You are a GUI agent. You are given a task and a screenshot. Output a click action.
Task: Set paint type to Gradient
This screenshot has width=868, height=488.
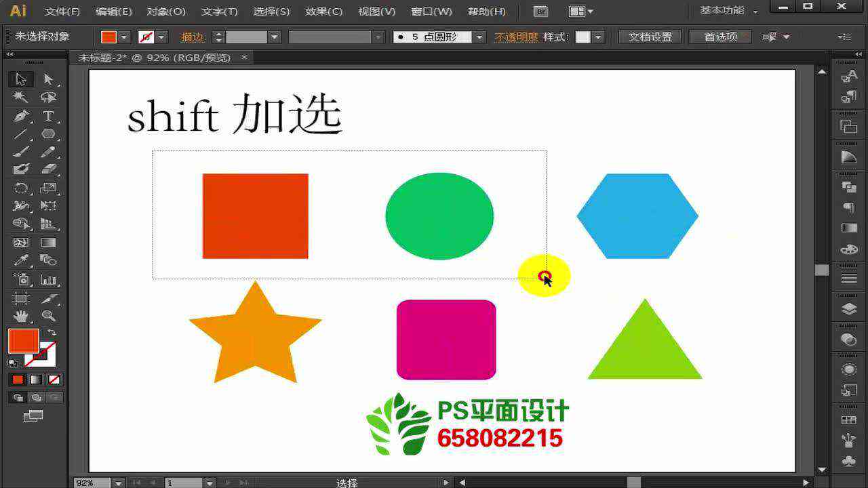click(36, 380)
